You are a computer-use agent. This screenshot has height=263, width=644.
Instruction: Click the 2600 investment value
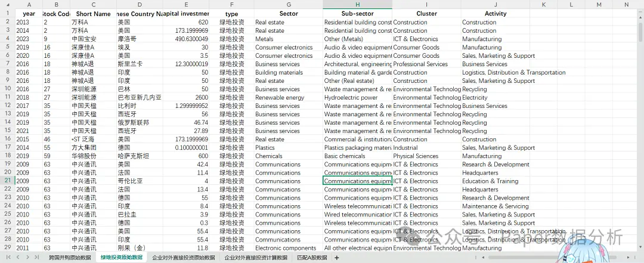click(x=186, y=97)
